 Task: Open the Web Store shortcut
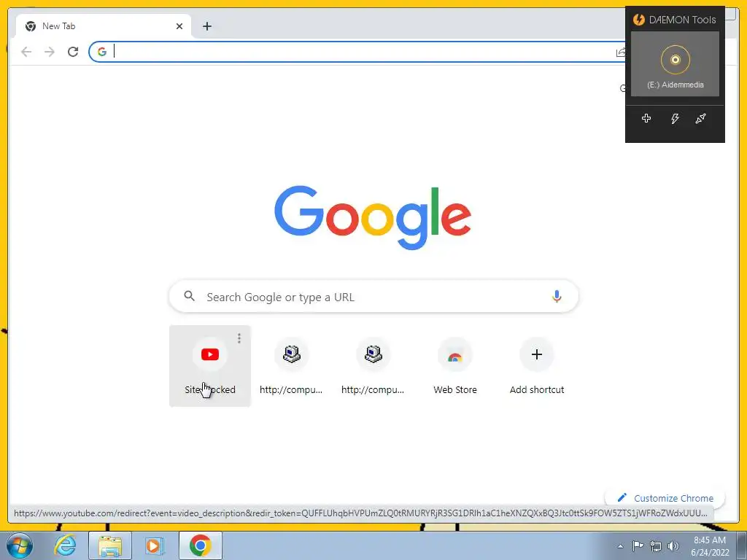coord(455,366)
